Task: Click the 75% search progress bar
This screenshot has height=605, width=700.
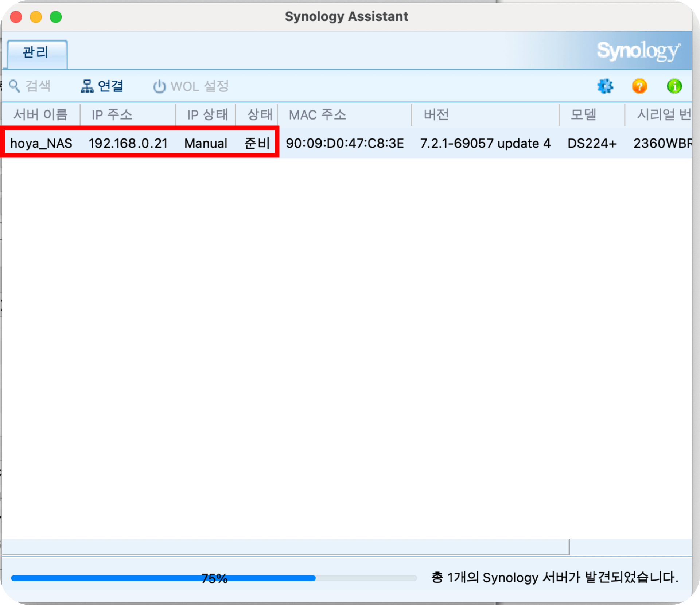Action: 214,578
